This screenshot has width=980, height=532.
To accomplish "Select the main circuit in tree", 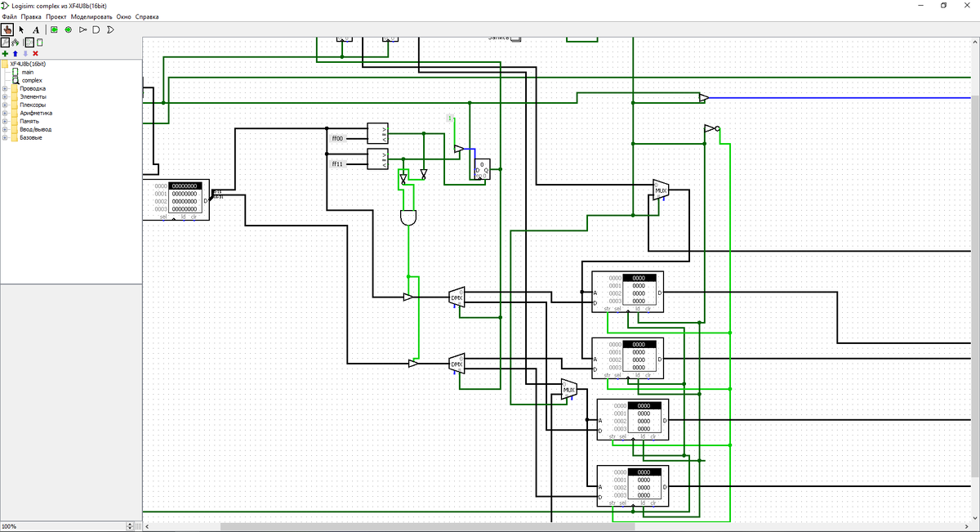I will 27,72.
